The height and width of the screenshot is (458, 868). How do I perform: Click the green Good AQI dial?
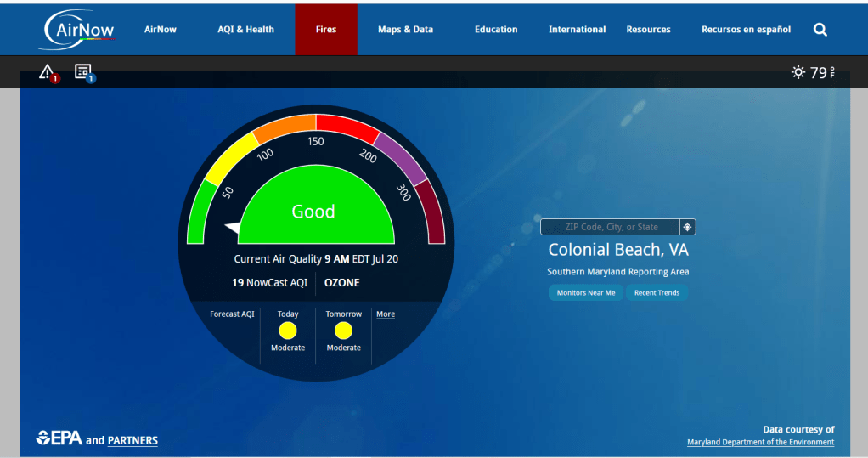316,212
